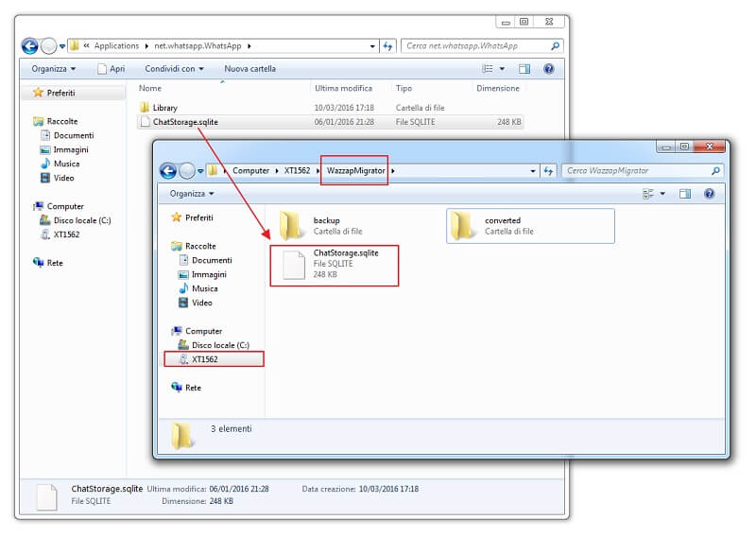Toggle the preview pane icon in front window
Screen dimensions: 756x537
tap(685, 194)
